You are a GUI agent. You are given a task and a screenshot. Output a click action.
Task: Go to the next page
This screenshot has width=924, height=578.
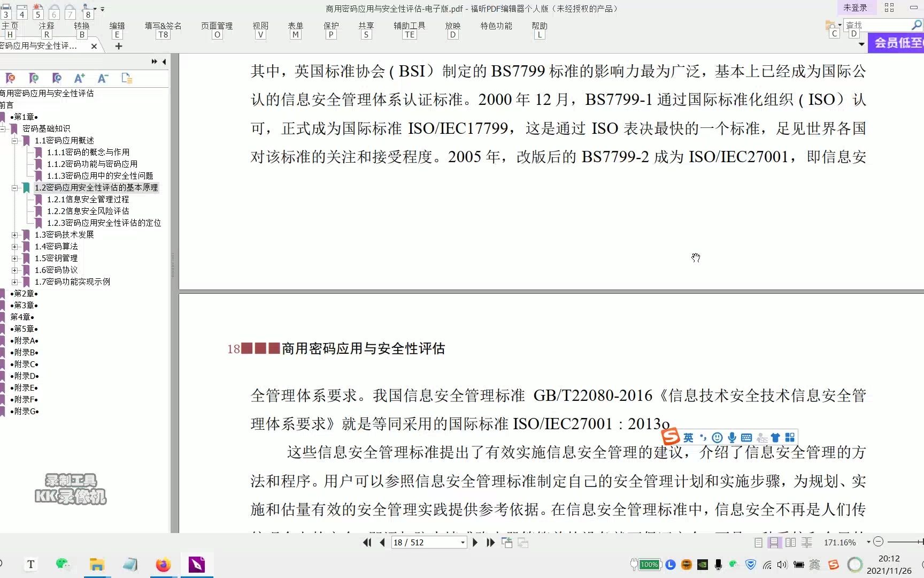[x=475, y=543]
